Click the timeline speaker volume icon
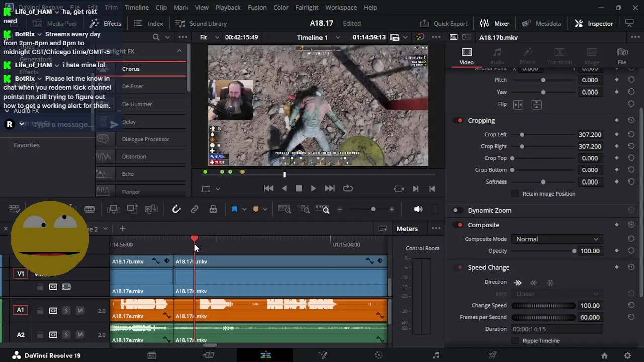 [418, 209]
